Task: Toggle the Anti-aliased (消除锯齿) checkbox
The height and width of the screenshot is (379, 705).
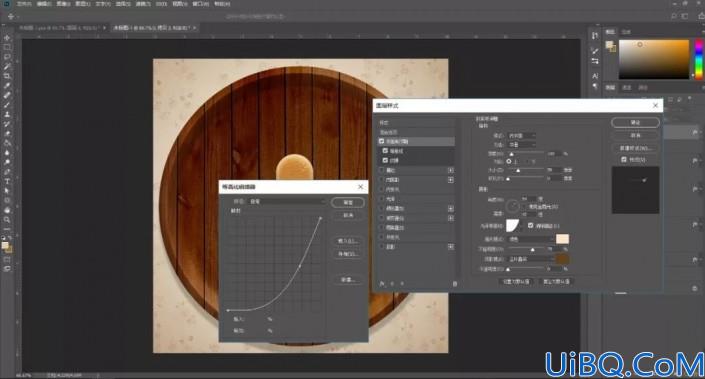Action: pos(531,225)
